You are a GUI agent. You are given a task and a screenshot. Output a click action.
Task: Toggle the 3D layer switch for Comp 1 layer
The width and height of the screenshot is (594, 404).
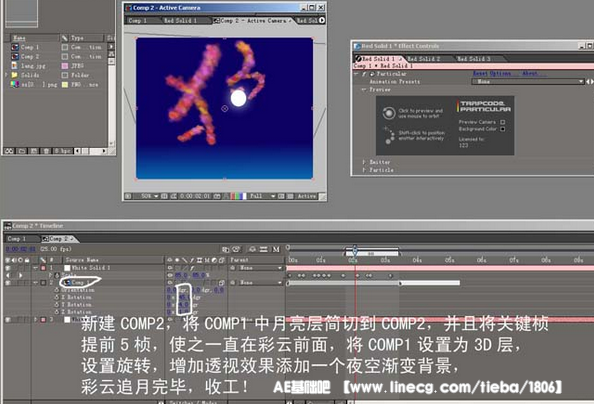[x=222, y=283]
